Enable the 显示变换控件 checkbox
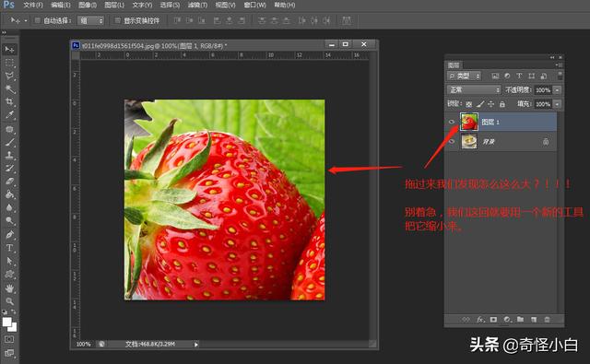590x364 pixels. coord(117,20)
